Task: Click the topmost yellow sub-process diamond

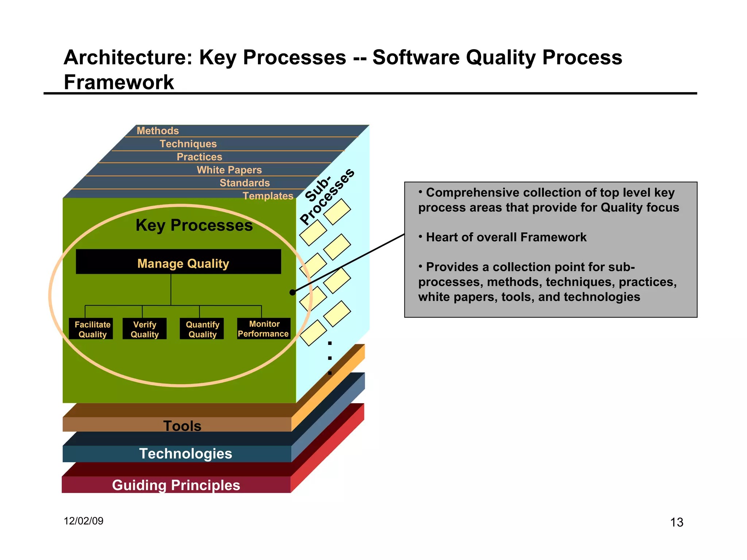Action: (337, 211)
